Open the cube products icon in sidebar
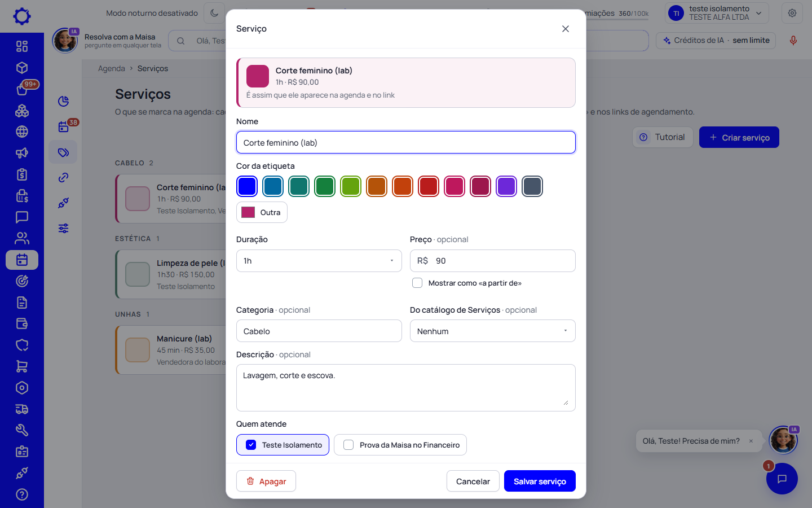 pyautogui.click(x=22, y=68)
